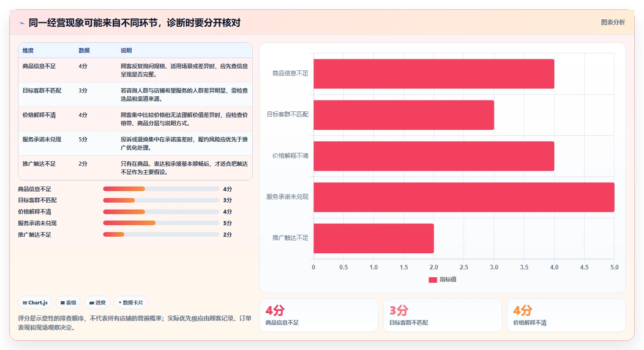Click the footnote starting 评分是示意性的排查顺序
The height and width of the screenshot is (350, 644).
[135, 323]
